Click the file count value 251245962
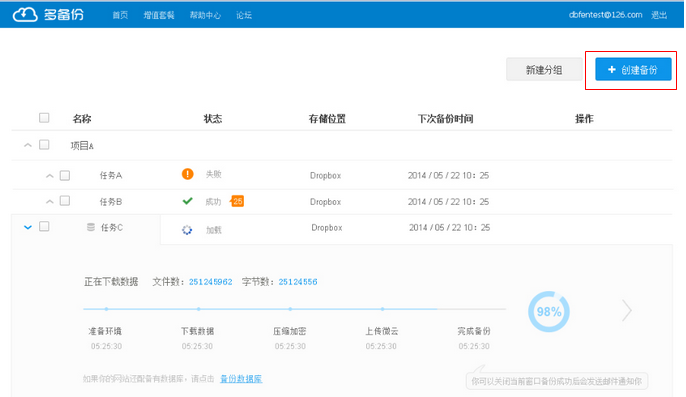The height and width of the screenshot is (397, 686). tap(210, 282)
